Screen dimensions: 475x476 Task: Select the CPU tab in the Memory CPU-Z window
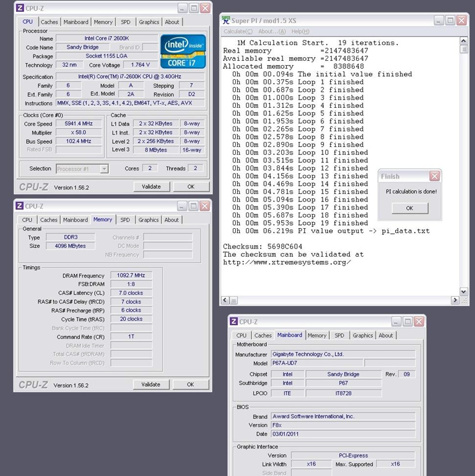coord(27,220)
